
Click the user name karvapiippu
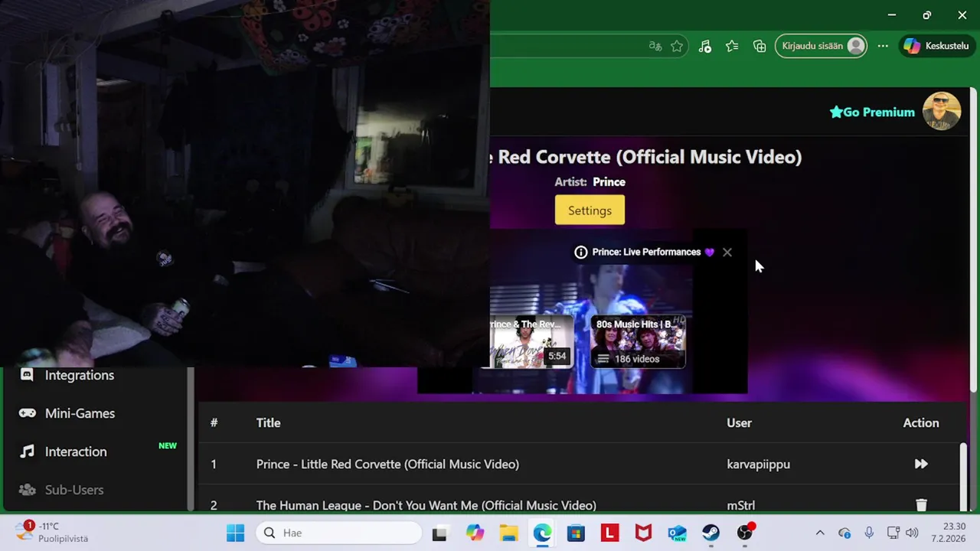click(x=758, y=464)
